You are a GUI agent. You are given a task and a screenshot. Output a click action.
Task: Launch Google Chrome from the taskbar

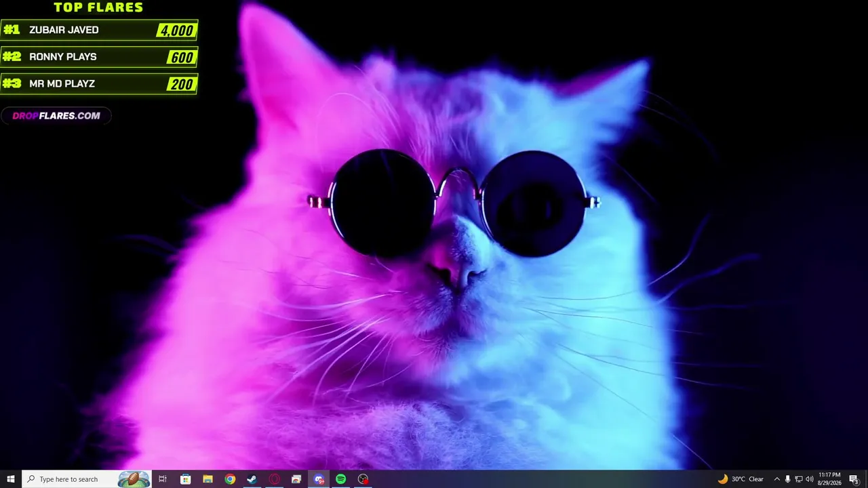pyautogui.click(x=230, y=479)
